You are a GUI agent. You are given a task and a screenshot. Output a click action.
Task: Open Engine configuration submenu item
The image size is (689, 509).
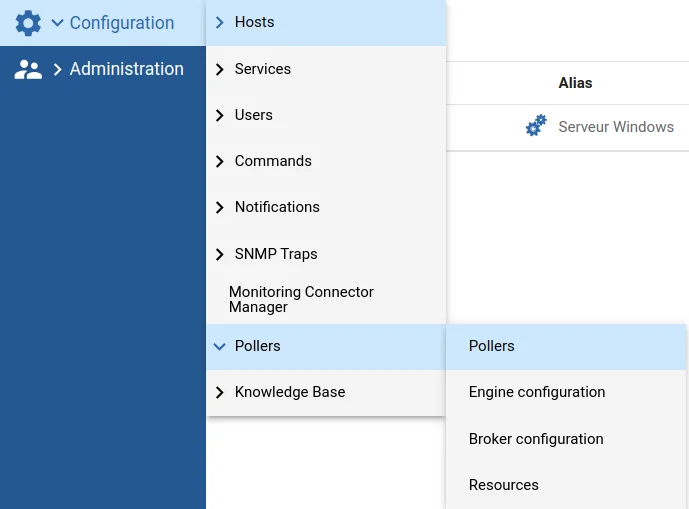[x=566, y=392]
